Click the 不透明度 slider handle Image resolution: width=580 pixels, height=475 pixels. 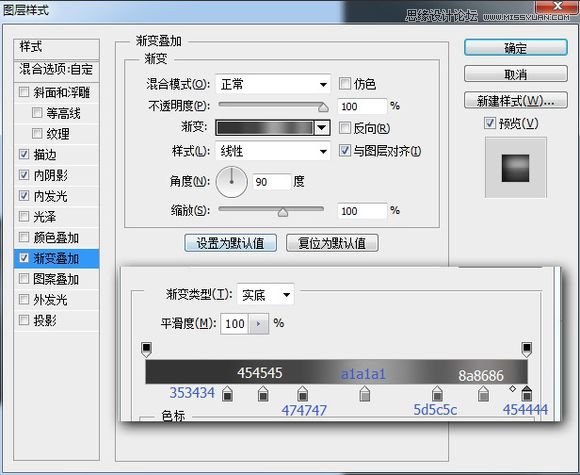pos(323,107)
